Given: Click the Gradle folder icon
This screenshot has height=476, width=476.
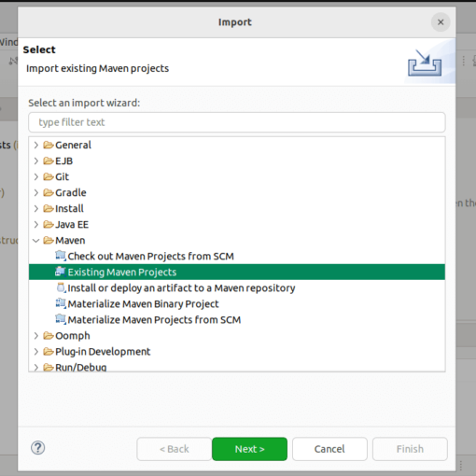Looking at the screenshot, I should click(49, 192).
